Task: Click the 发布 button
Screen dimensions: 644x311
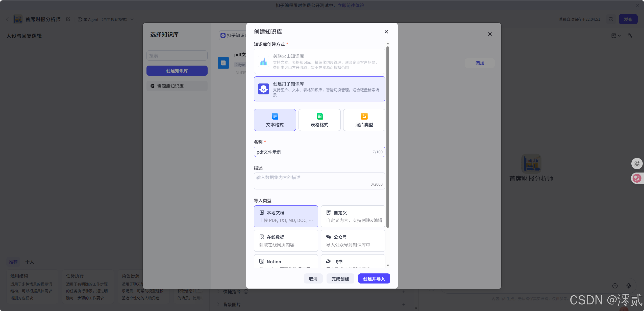Action: pyautogui.click(x=628, y=19)
